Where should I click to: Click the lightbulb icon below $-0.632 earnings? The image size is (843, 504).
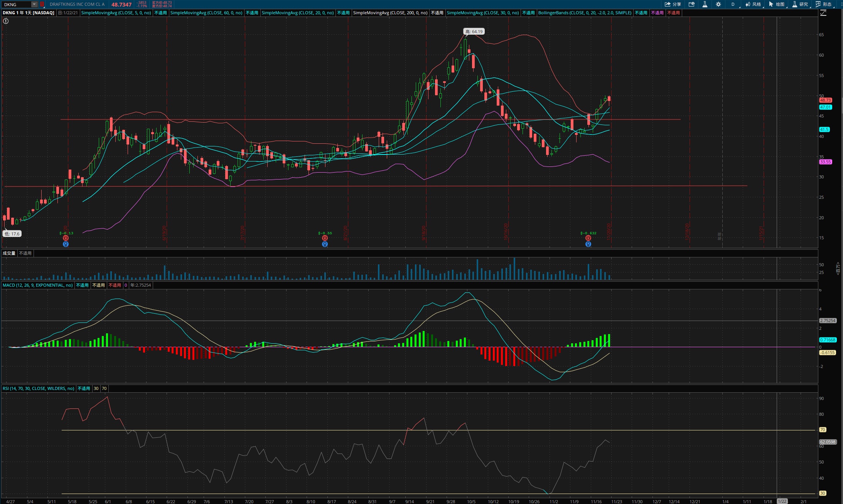pyautogui.click(x=588, y=244)
